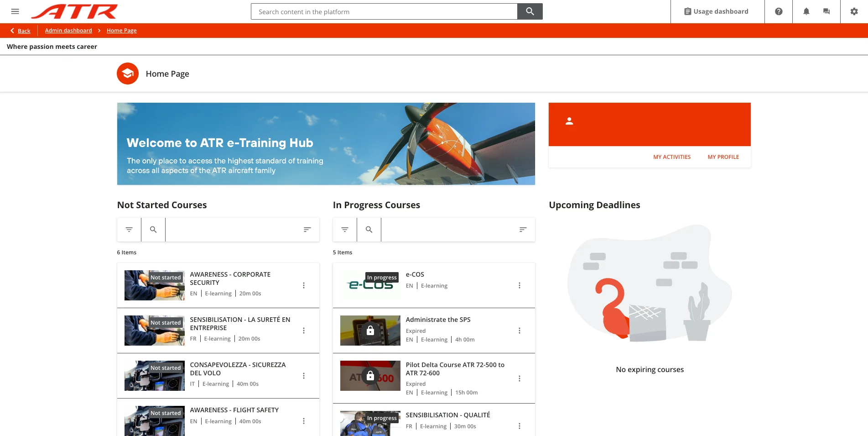The width and height of the screenshot is (868, 436).
Task: Open the help question mark icon
Action: click(779, 11)
